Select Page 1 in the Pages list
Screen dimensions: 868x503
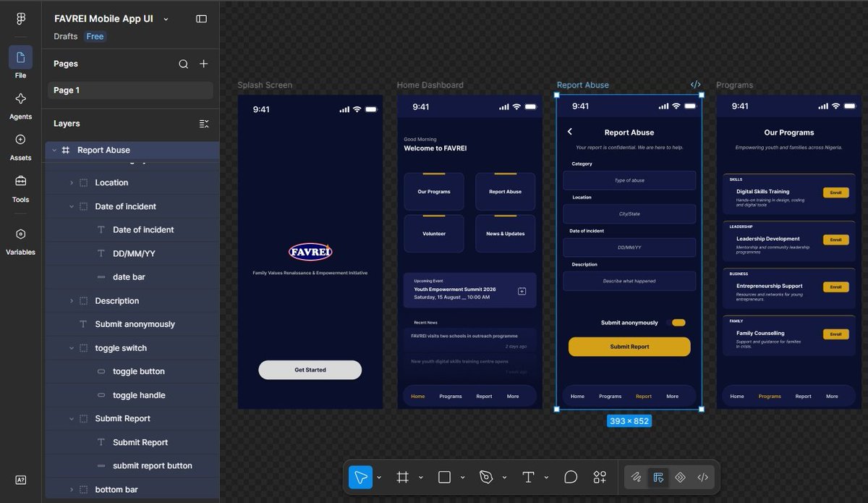[x=130, y=90]
